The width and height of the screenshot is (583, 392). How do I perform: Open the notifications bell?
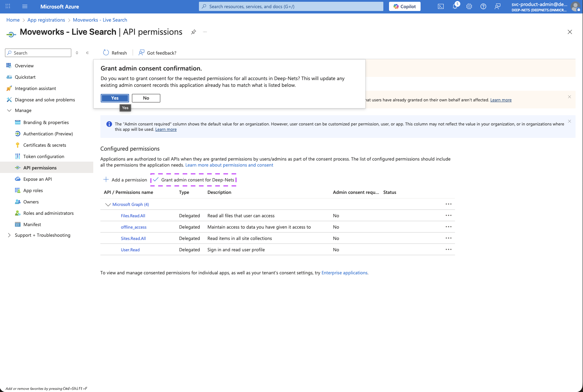pyautogui.click(x=455, y=6)
